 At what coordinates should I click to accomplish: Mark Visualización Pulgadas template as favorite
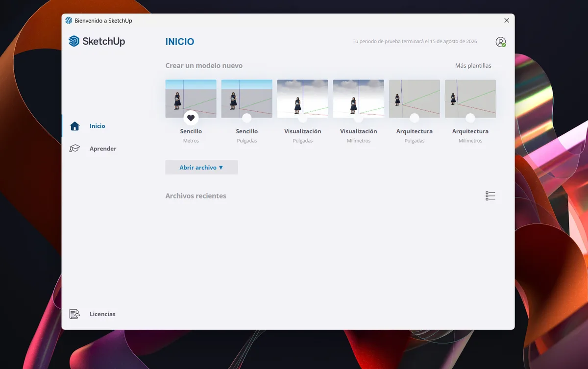coord(303,118)
